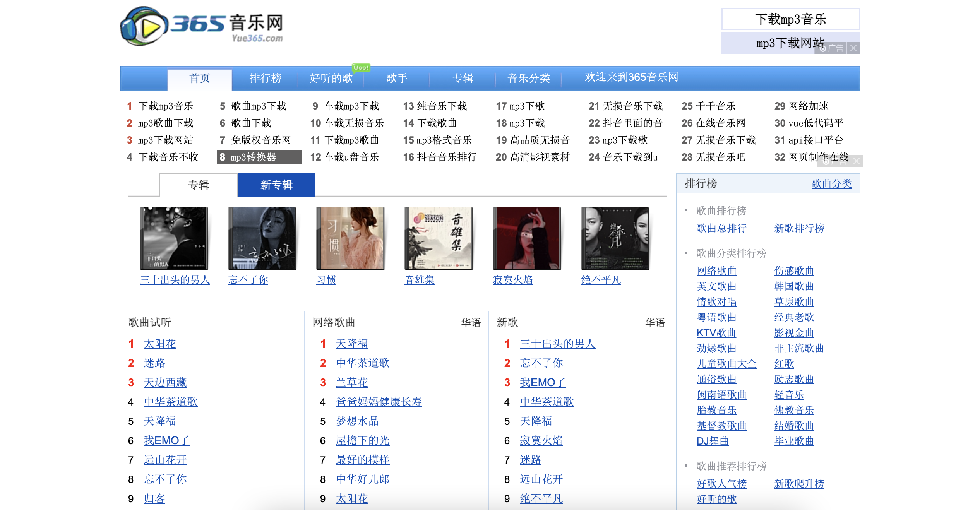This screenshot has height=510, width=980.
Task: Switch to the 新专辑 tab
Action: pyautogui.click(x=277, y=185)
